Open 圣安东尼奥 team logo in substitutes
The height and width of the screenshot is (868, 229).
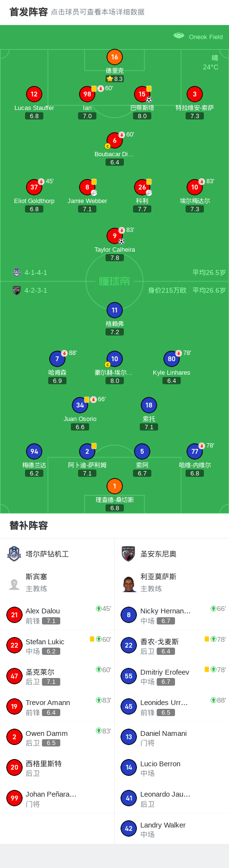[128, 554]
